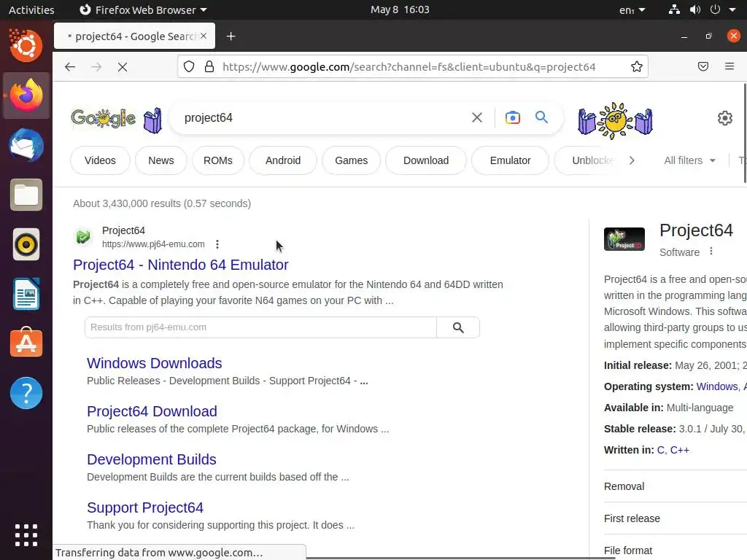Viewport: 747px width, 560px height.
Task: Click the Google search box with project64
Action: pyautogui.click(x=324, y=117)
